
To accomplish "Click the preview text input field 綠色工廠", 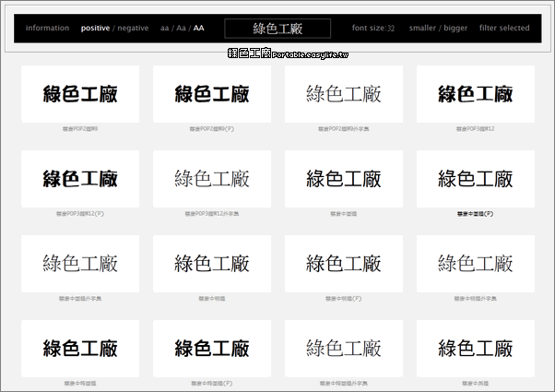I will coord(277,29).
